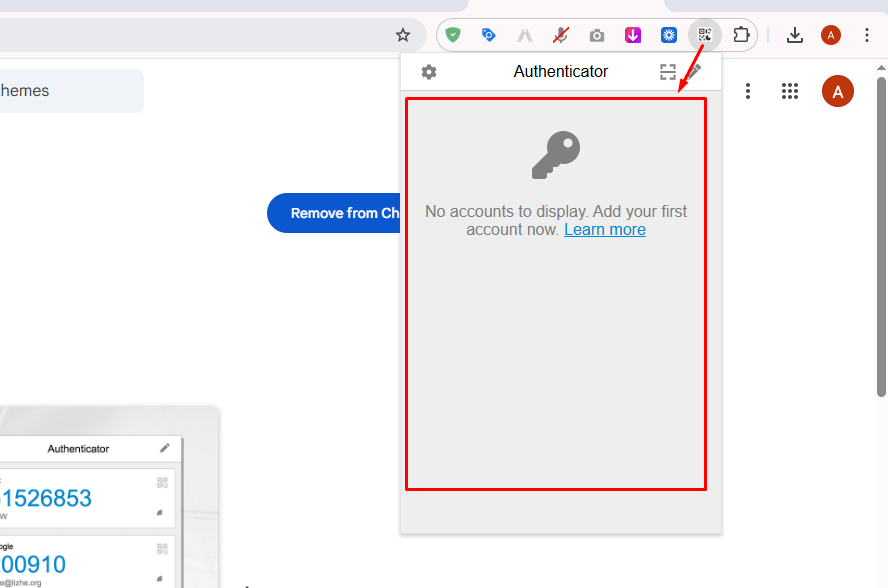Open Chrome downloads tray
The width and height of the screenshot is (888, 588).
tap(795, 35)
